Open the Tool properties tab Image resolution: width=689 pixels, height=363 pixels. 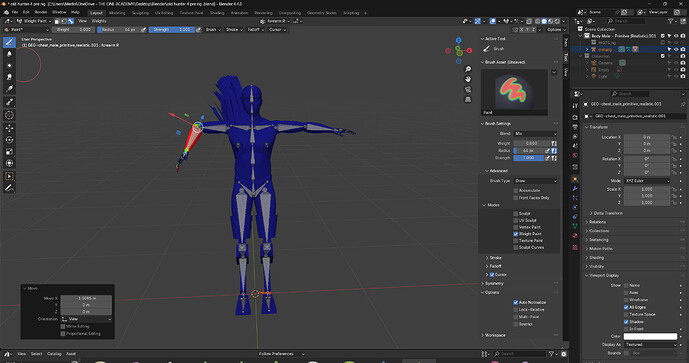click(x=575, y=106)
